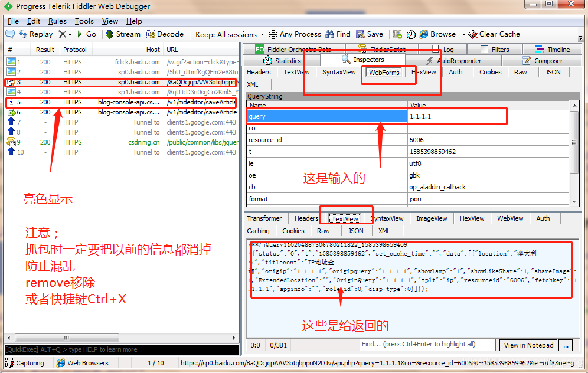The height and width of the screenshot is (373, 588).
Task: Open the AutoResponder tab
Action: [x=454, y=61]
